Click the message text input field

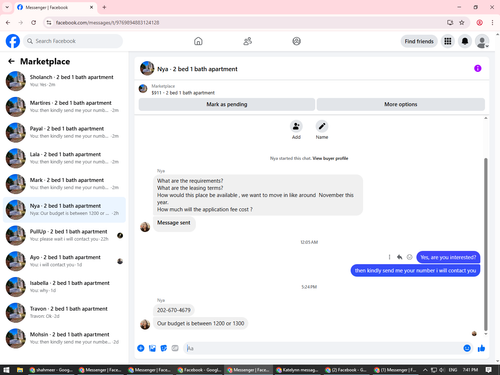point(323,348)
